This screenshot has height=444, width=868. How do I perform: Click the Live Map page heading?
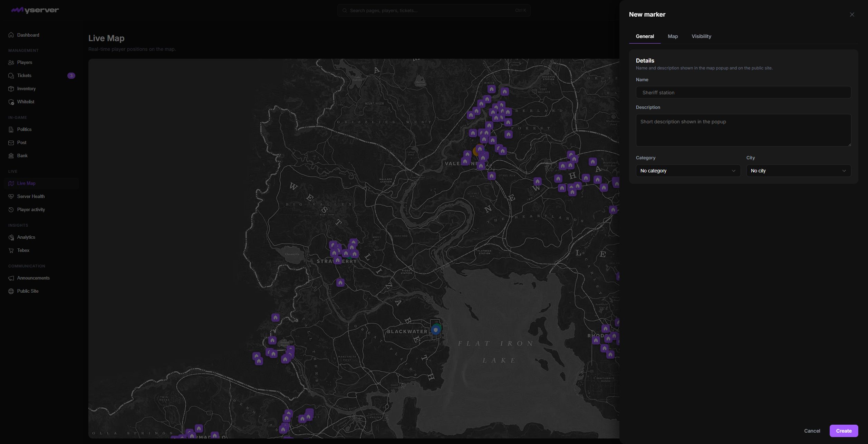[106, 38]
